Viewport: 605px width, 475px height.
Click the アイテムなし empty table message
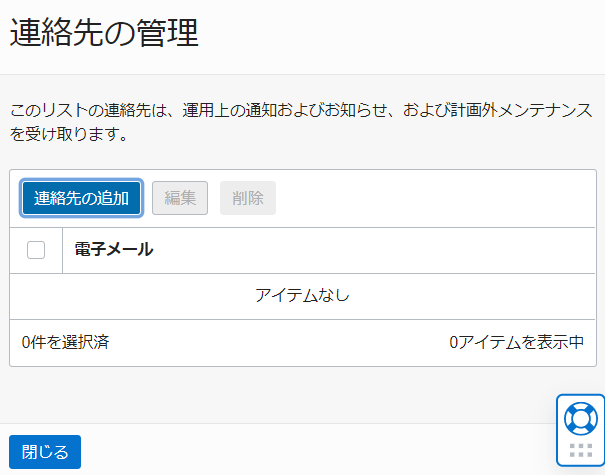point(302,296)
